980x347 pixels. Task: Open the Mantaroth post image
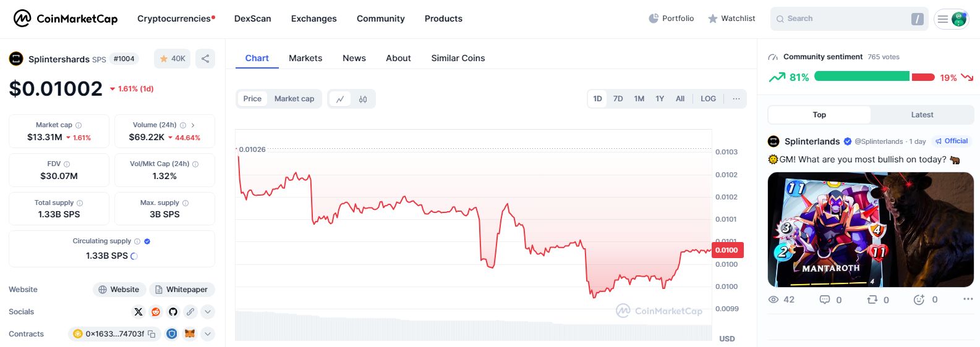[871, 230]
